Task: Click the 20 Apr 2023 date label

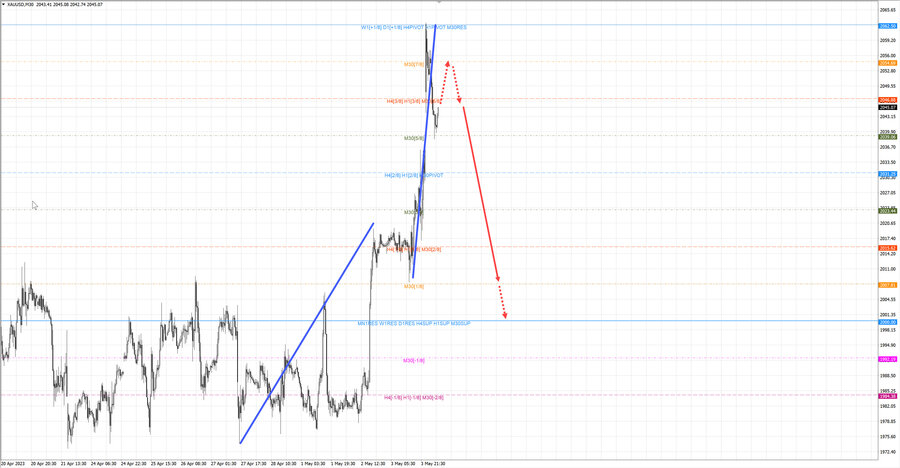Action: (x=13, y=463)
